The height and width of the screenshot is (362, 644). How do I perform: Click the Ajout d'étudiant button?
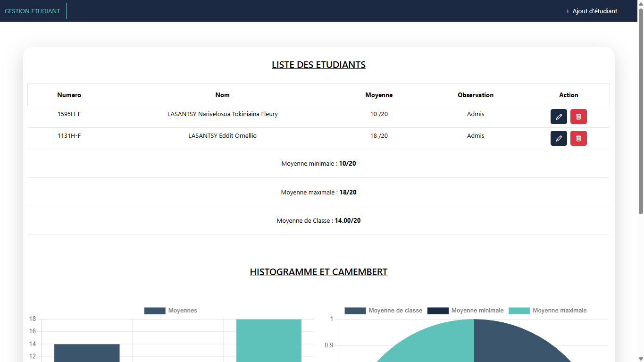click(x=591, y=11)
